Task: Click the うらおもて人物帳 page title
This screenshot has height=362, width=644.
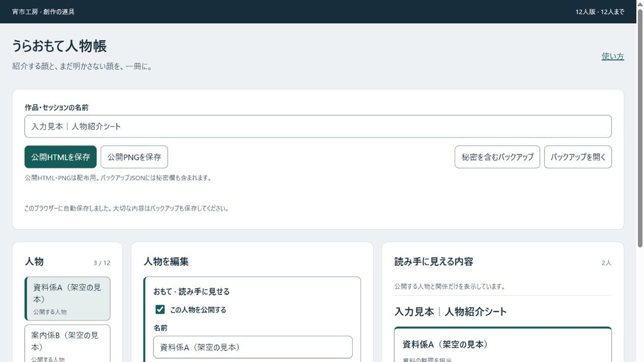Action: pyautogui.click(x=59, y=45)
